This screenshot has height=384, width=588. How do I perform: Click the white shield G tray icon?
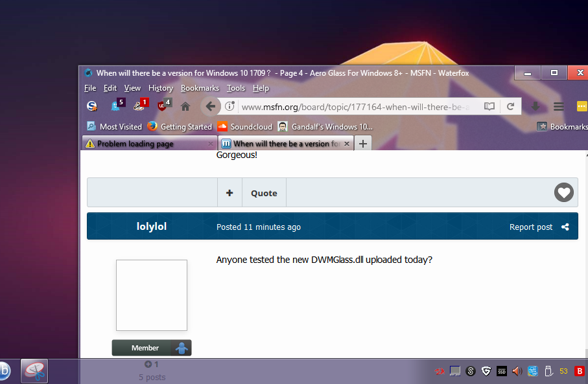(486, 371)
